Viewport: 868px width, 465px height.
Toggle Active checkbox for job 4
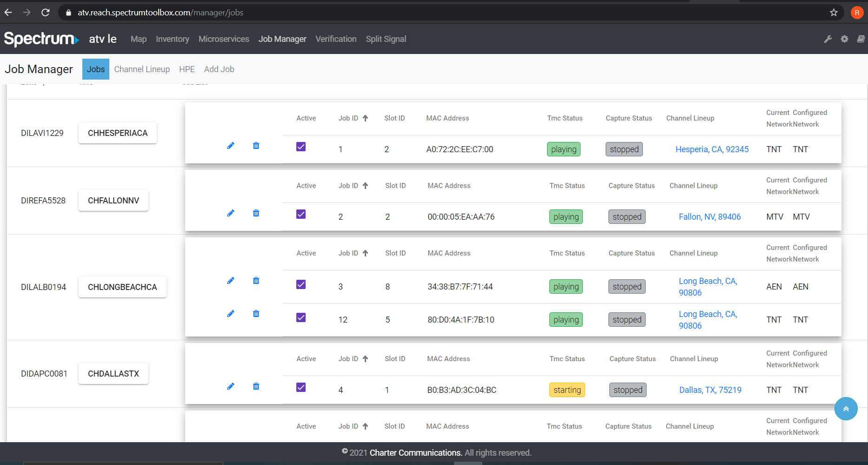pyautogui.click(x=301, y=387)
